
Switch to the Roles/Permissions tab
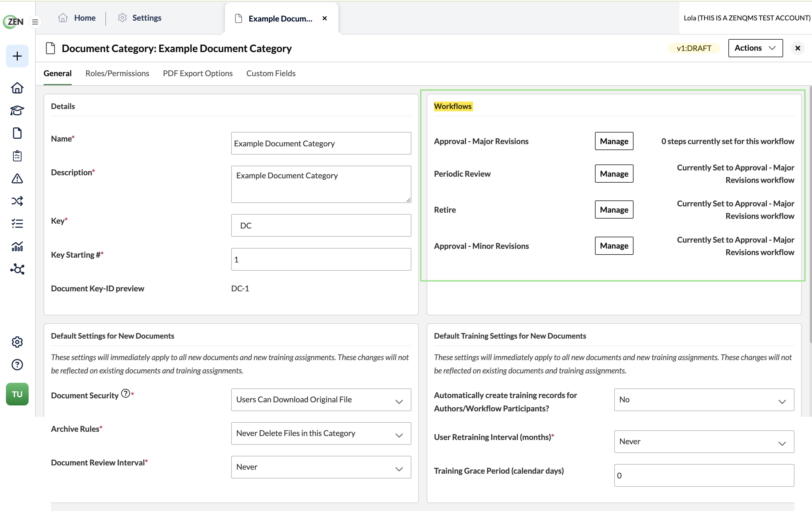click(x=117, y=73)
